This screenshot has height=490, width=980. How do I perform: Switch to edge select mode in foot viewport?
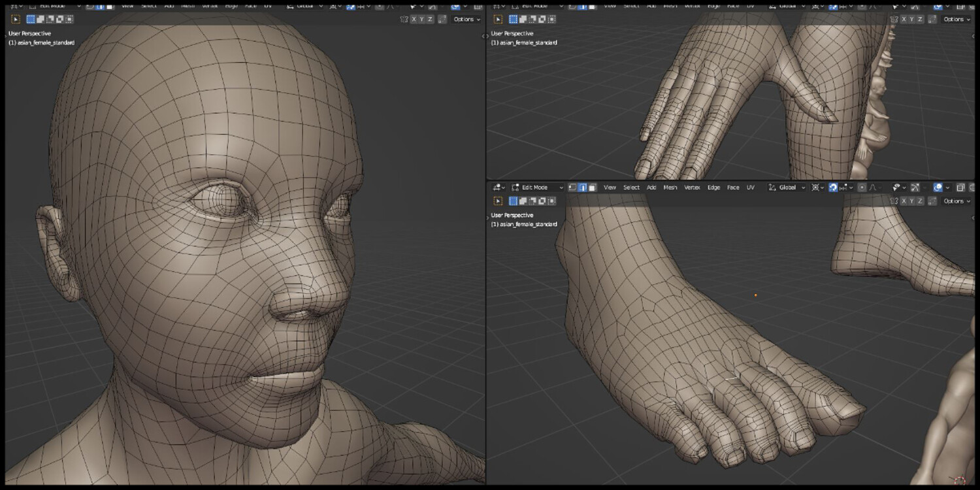click(x=582, y=188)
